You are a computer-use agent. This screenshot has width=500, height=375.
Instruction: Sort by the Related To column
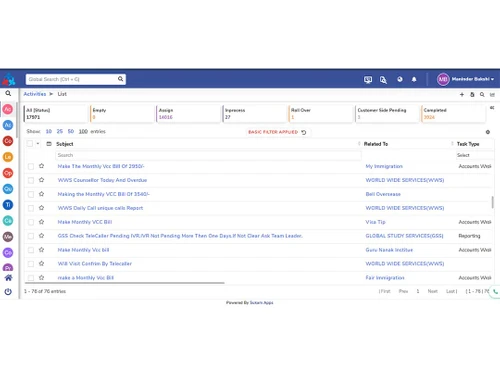coord(376,144)
